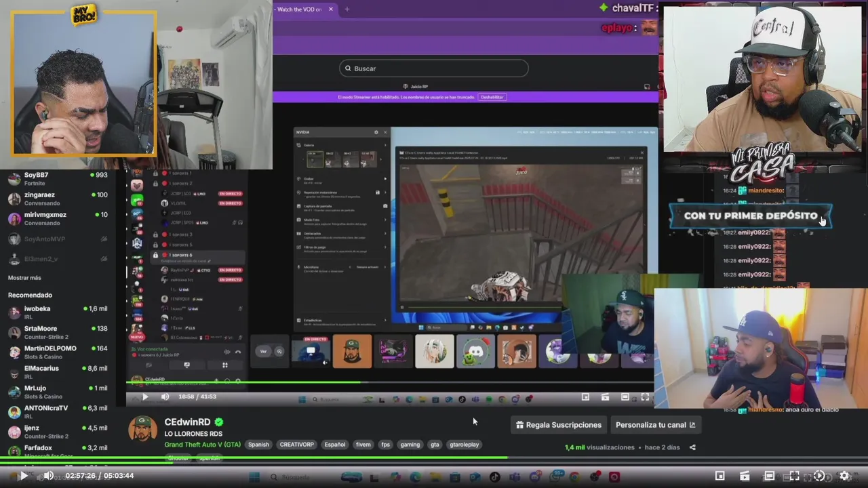
Task: Open a new browser tab
Action: tap(347, 9)
